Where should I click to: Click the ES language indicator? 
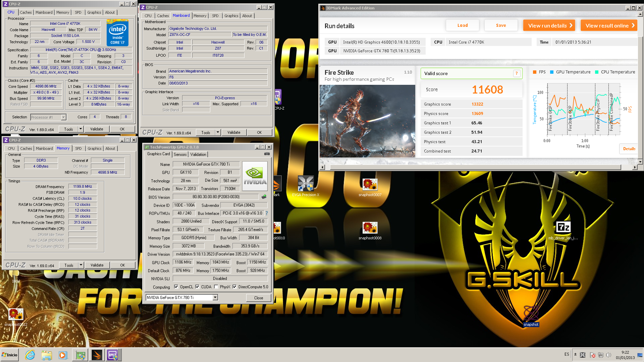coord(567,354)
